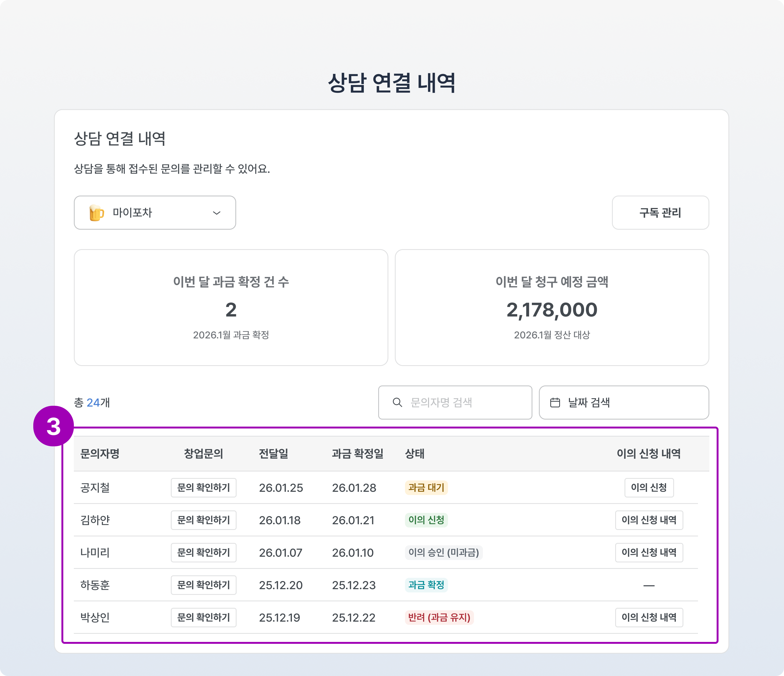The image size is (784, 676).
Task: Open the 날짜 검색 date picker
Action: point(624,403)
